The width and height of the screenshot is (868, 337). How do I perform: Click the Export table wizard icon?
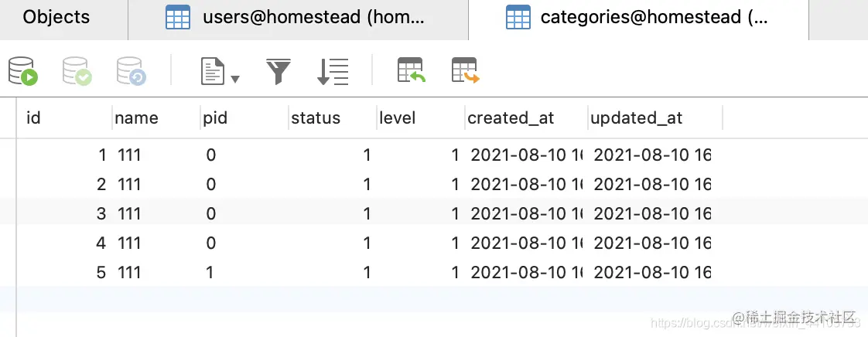[466, 70]
